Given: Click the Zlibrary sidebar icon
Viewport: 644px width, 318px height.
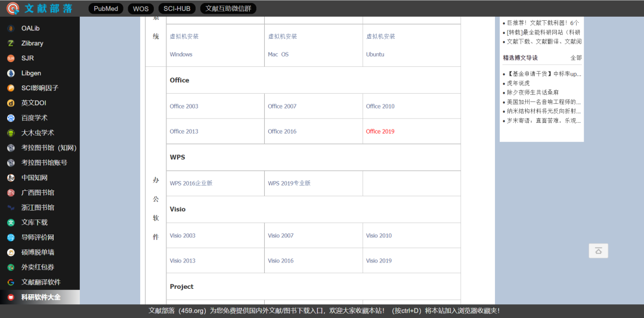Looking at the screenshot, I should [11, 43].
